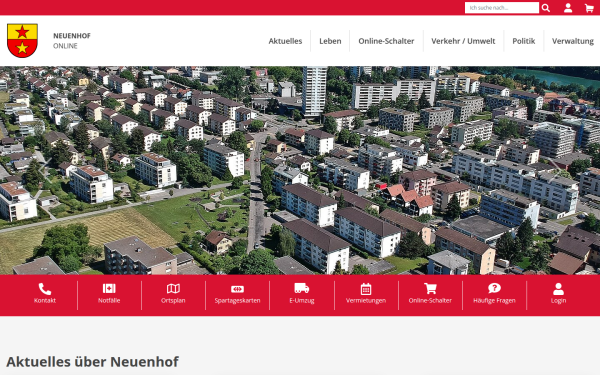Open the Leben menu

(330, 41)
